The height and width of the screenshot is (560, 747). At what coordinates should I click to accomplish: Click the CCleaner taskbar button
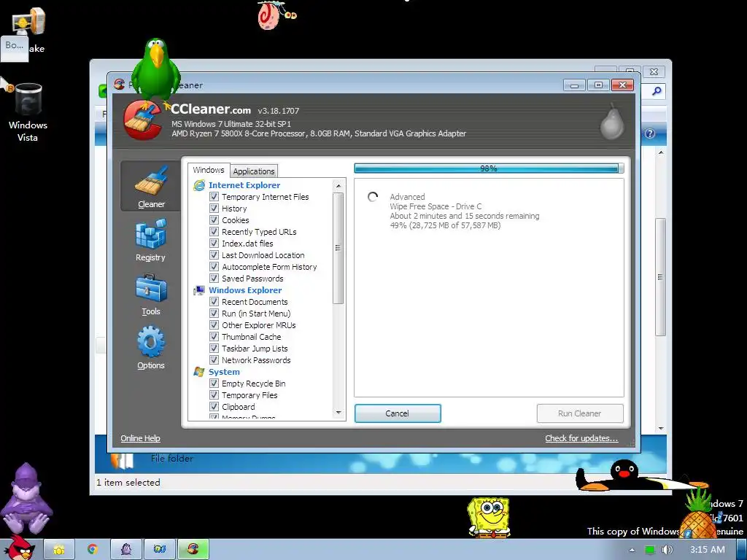tap(193, 550)
